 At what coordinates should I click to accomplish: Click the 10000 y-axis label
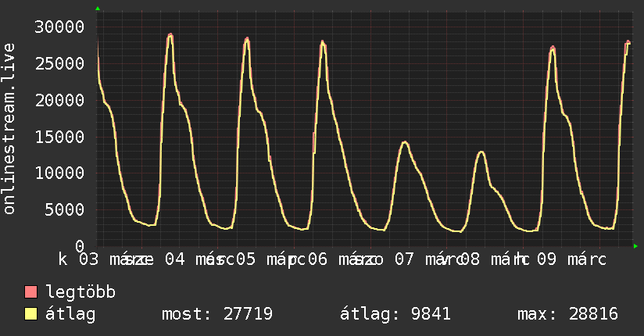59,173
